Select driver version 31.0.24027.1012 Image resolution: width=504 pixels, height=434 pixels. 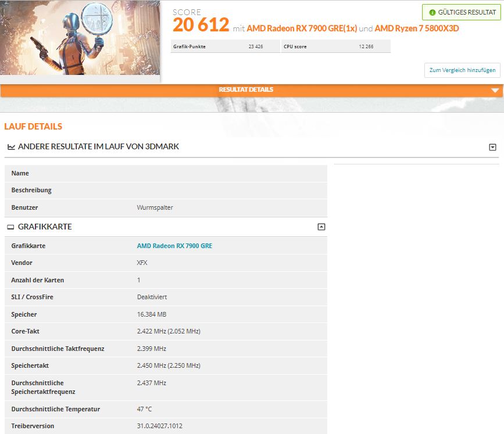[x=160, y=426]
